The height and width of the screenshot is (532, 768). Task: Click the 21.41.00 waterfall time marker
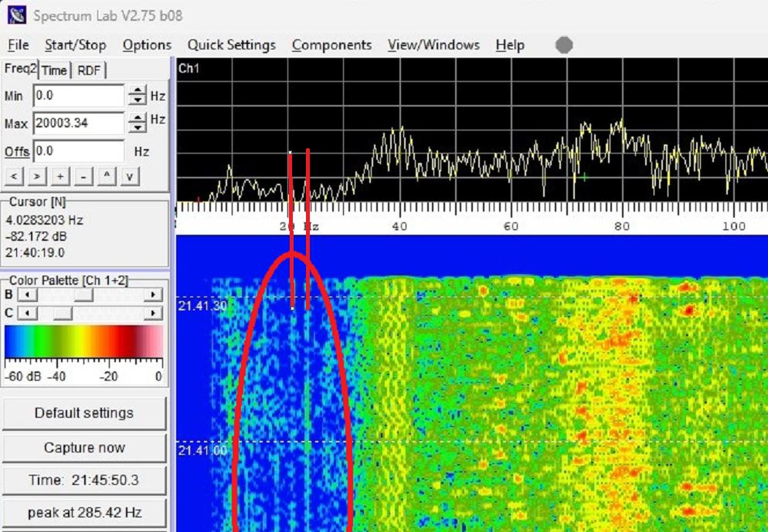[202, 450]
